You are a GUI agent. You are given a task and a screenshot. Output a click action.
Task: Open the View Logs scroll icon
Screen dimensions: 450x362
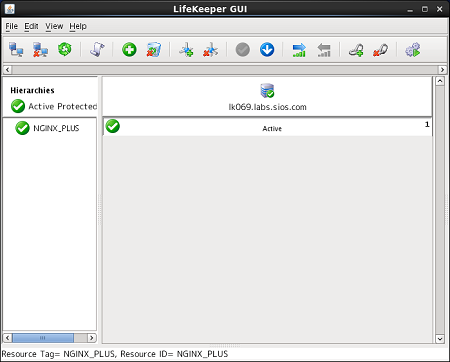click(97, 50)
